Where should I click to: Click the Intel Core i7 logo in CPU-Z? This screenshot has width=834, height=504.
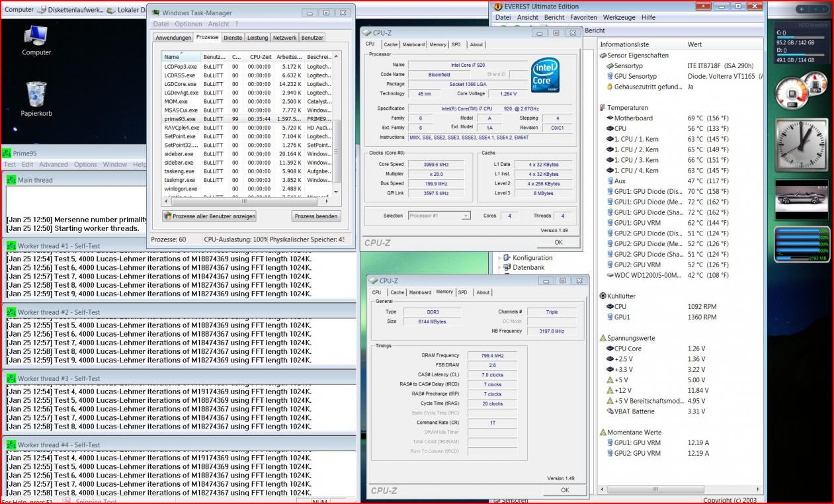tap(546, 75)
